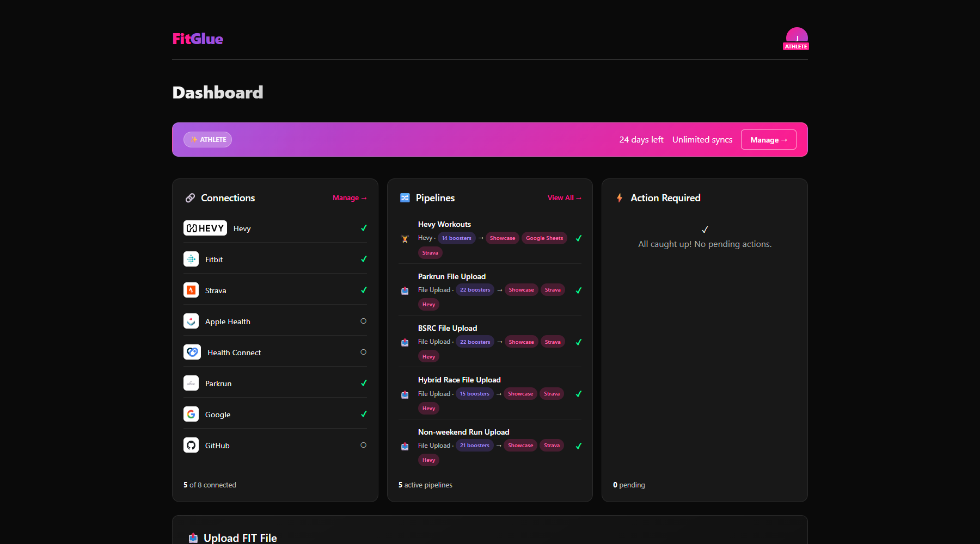Click the GitHub connection icon
Screen dimensions: 980x544
point(191,445)
